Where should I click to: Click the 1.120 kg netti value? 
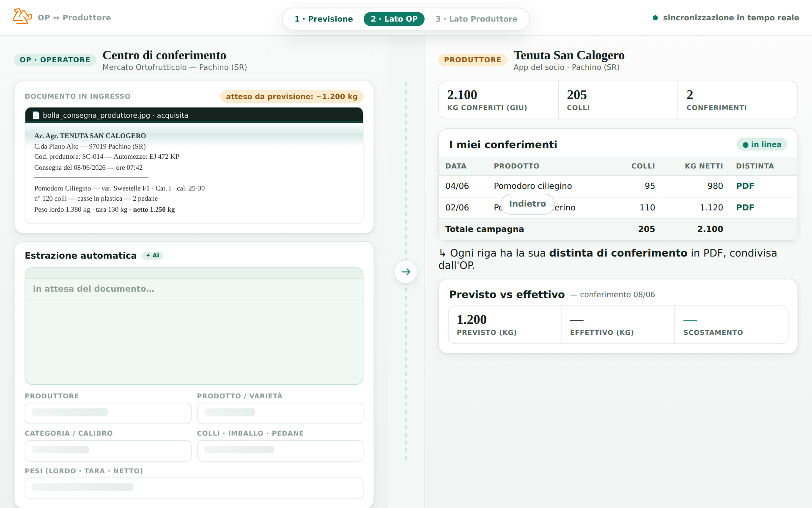point(711,207)
